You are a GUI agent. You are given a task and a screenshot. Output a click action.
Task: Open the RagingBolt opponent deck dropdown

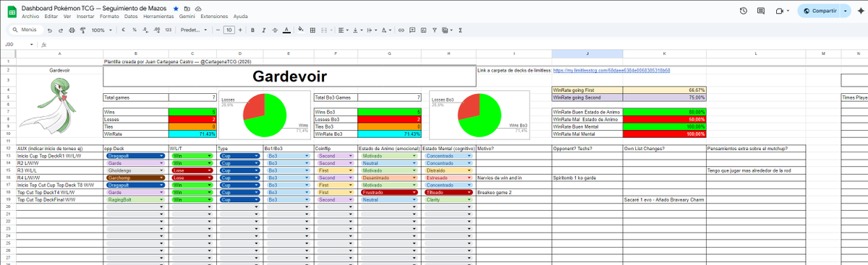(135, 199)
